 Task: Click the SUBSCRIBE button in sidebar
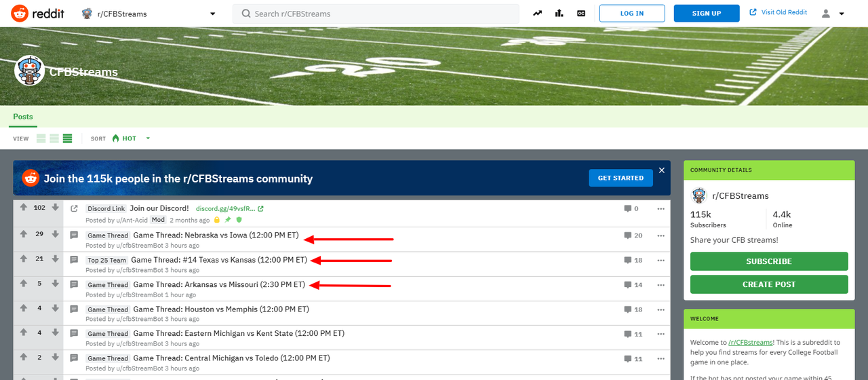click(769, 261)
